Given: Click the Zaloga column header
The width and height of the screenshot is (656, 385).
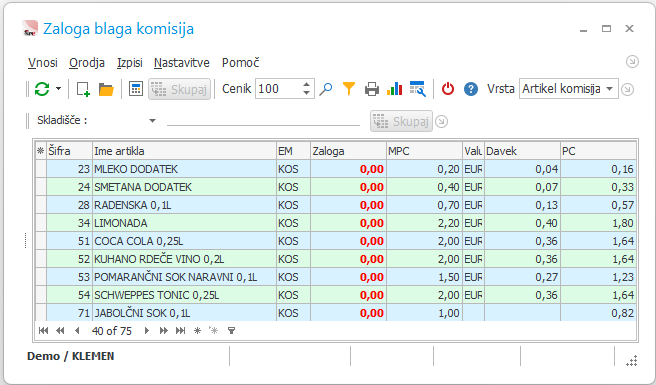Looking at the screenshot, I should [348, 151].
